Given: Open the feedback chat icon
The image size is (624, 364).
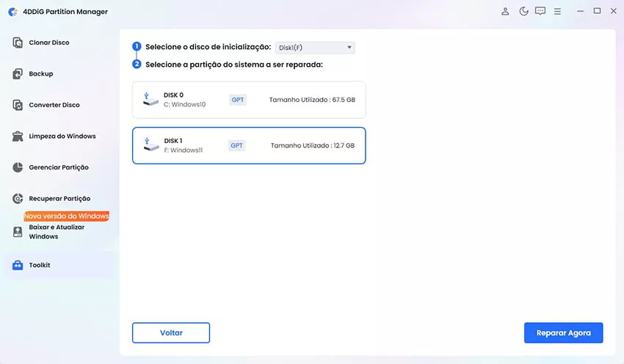Looking at the screenshot, I should pos(540,11).
